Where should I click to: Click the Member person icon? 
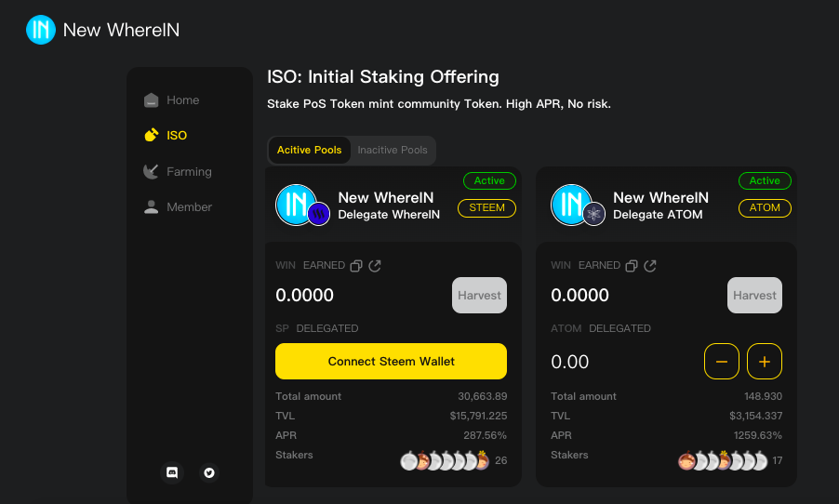point(151,207)
